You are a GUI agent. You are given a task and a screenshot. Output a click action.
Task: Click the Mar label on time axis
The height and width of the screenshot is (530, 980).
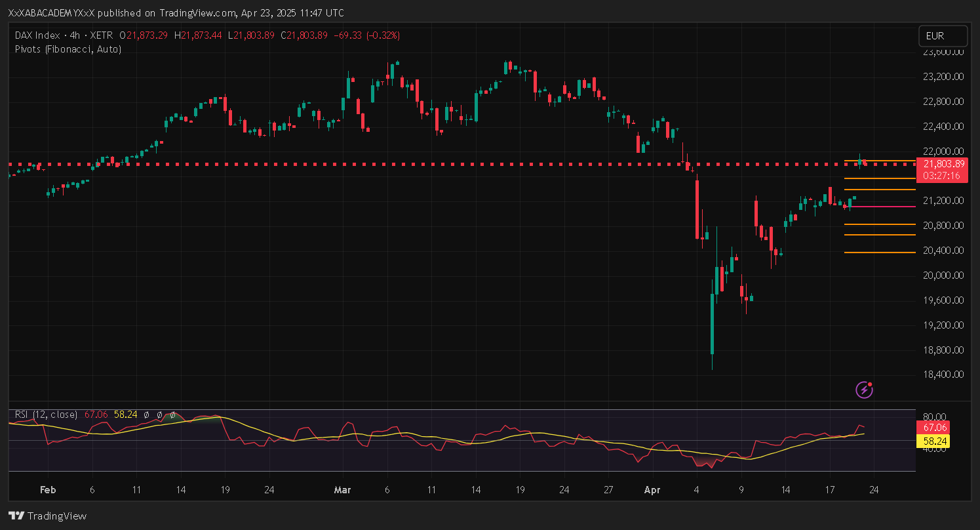(342, 490)
